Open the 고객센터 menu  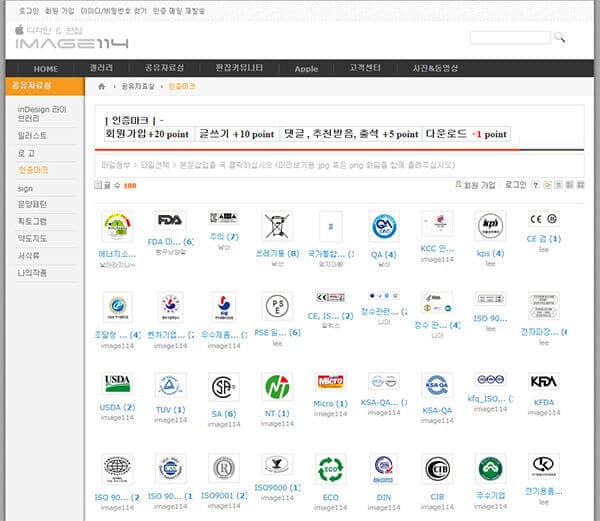tap(365, 68)
